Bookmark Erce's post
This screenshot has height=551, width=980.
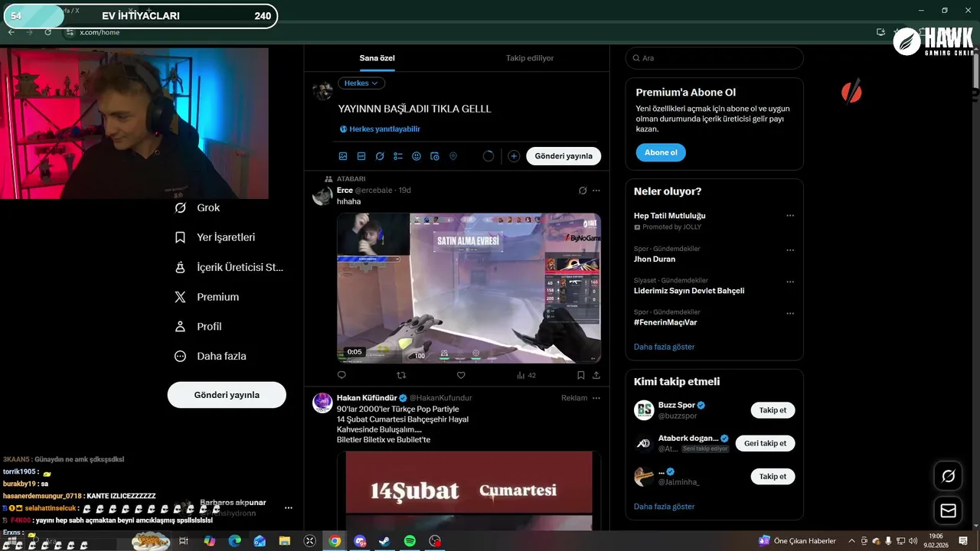[x=581, y=375]
